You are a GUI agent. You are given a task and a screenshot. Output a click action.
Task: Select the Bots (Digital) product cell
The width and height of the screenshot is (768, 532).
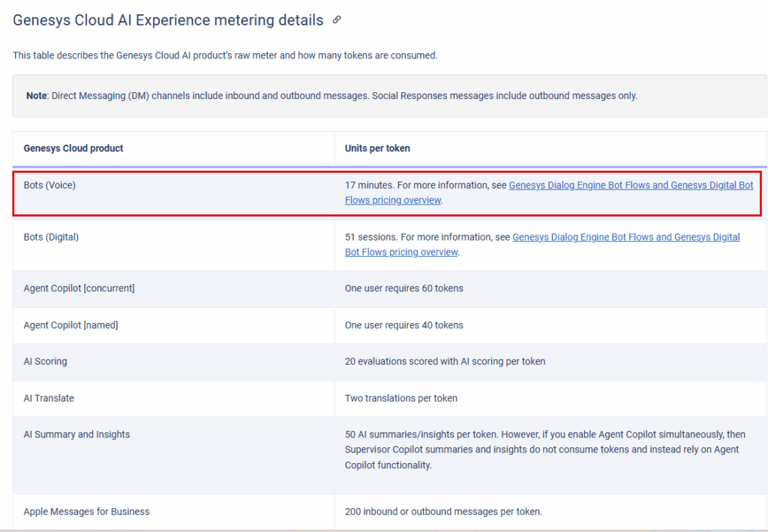click(x=52, y=237)
